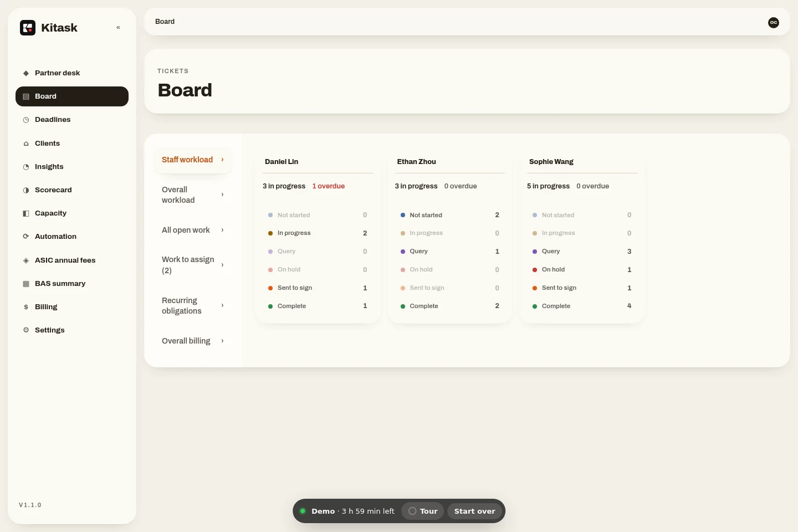
Task: Select the All open work view
Action: point(193,230)
